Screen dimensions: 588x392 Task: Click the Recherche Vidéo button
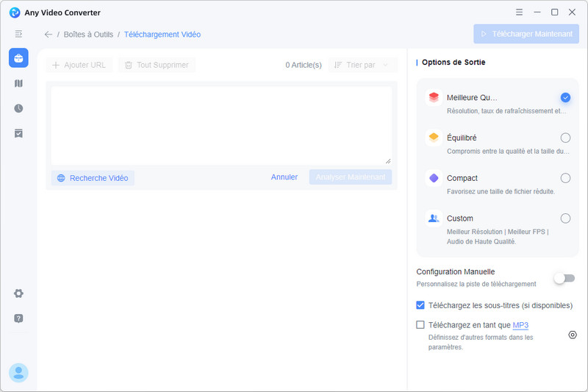point(93,178)
